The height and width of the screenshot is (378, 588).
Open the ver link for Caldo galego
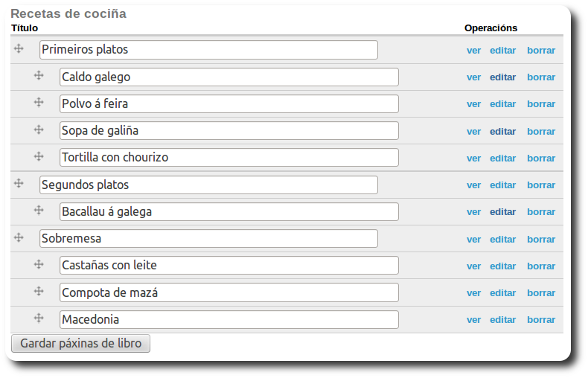point(473,77)
